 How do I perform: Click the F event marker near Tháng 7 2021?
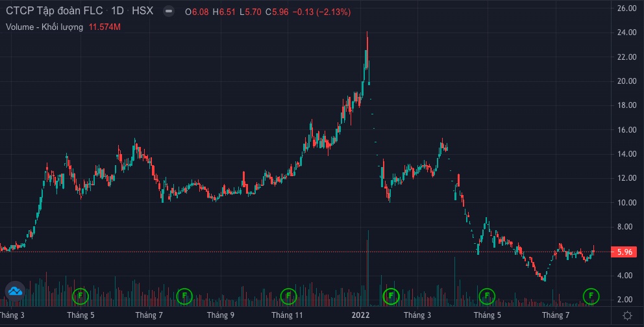185,296
